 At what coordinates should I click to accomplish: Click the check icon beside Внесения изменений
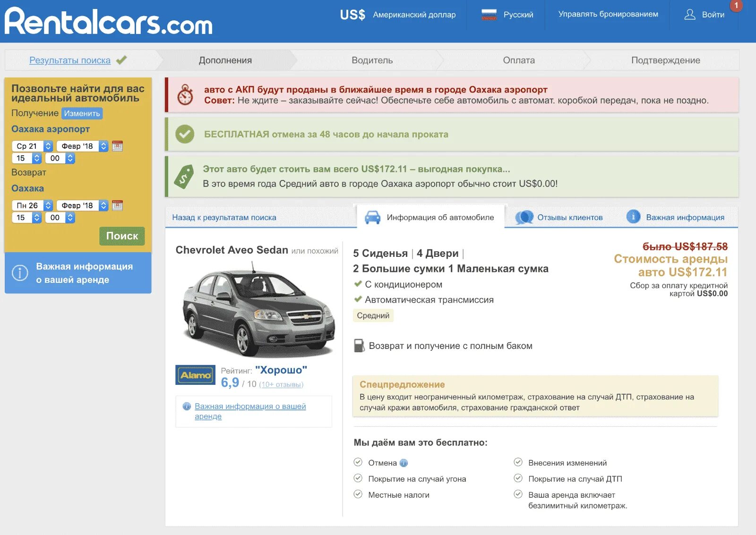(x=518, y=462)
